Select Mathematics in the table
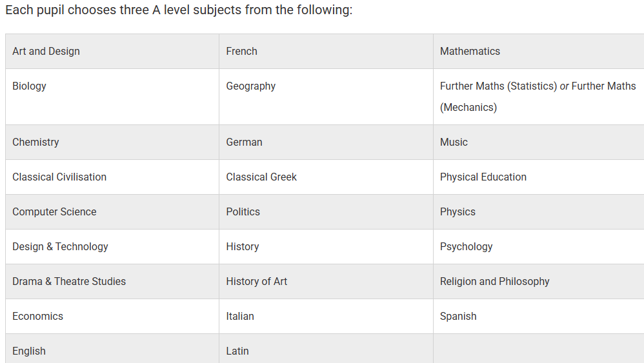This screenshot has width=644, height=363. coord(470,52)
